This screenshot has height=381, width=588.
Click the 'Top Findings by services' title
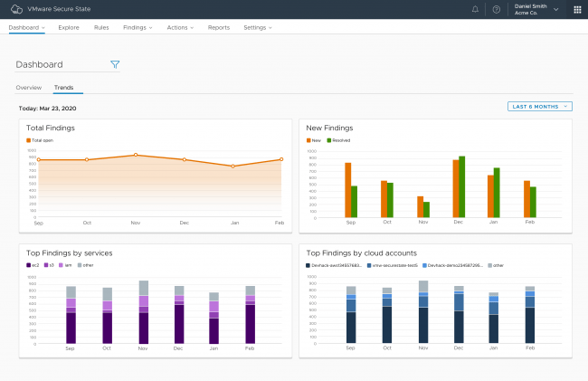coord(70,253)
